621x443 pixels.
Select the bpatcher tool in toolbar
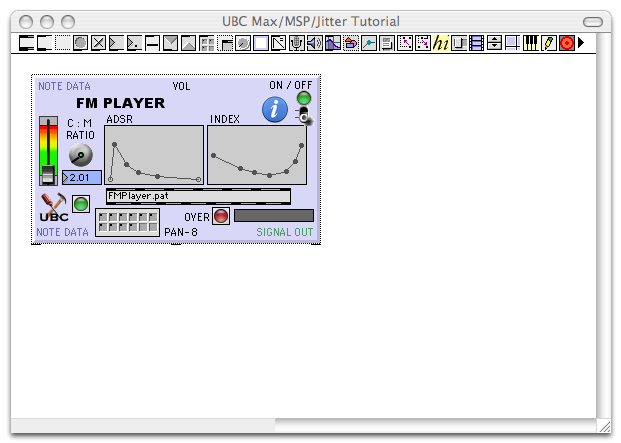pyautogui.click(x=225, y=43)
